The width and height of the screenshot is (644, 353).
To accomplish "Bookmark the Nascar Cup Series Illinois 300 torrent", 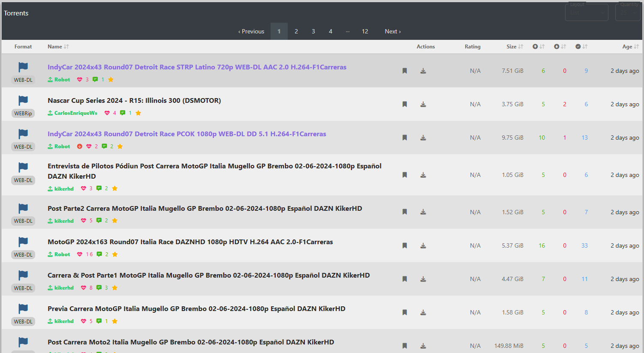I will pyautogui.click(x=405, y=105).
